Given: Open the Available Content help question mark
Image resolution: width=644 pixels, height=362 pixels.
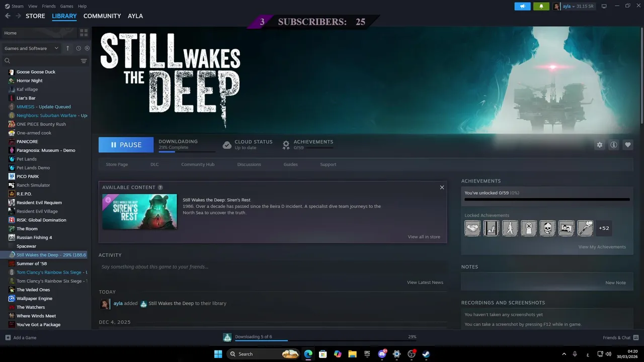Looking at the screenshot, I should point(160,188).
